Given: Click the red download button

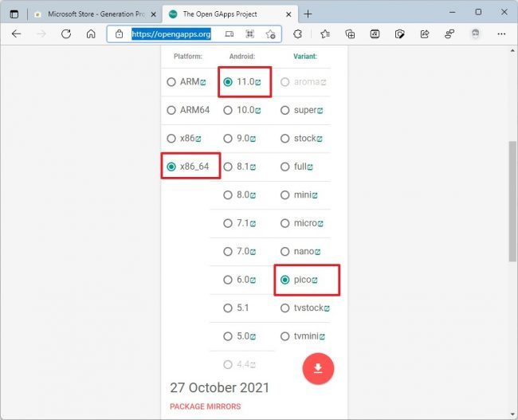Looking at the screenshot, I should point(318,368).
